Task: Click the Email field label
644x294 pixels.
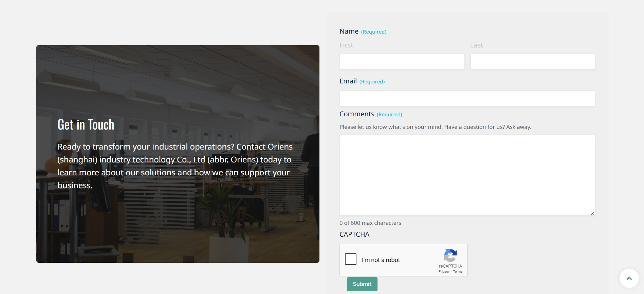Action: click(x=348, y=81)
